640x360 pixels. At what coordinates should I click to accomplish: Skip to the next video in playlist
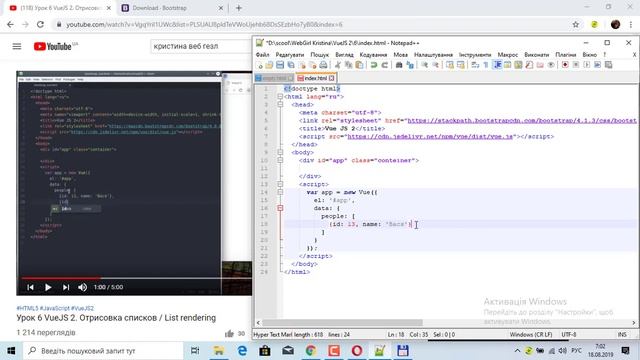[66, 287]
